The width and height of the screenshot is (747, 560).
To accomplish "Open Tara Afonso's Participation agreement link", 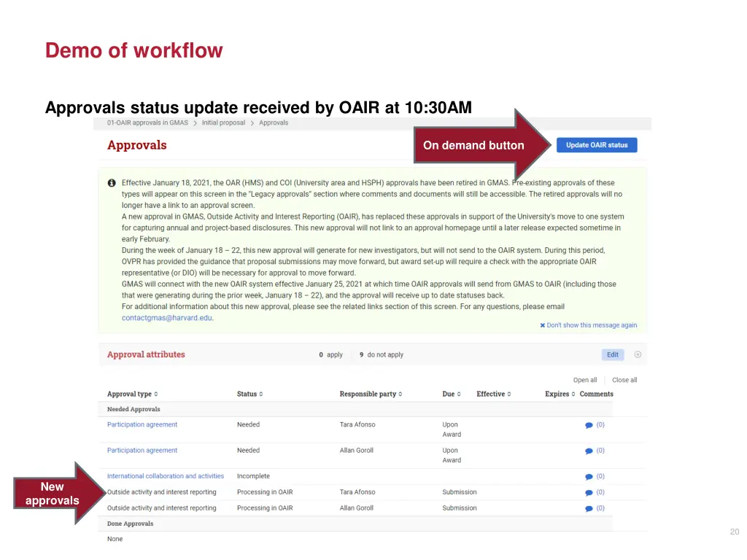I will (x=142, y=424).
